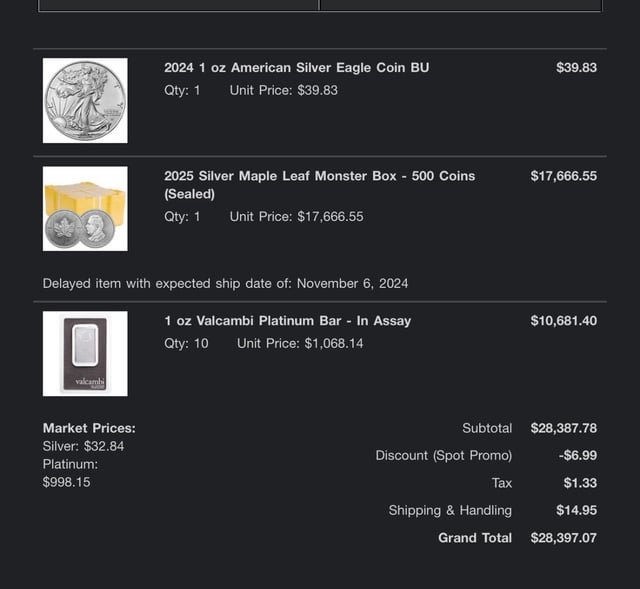Click the Subtotal amount $28,387.78
The width and height of the screenshot is (640, 589).
tap(563, 428)
